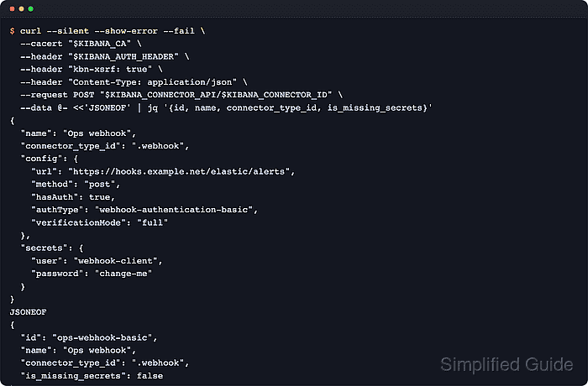The height and width of the screenshot is (386, 588).
Task: Click the green maximize window button
Action: 31,8
